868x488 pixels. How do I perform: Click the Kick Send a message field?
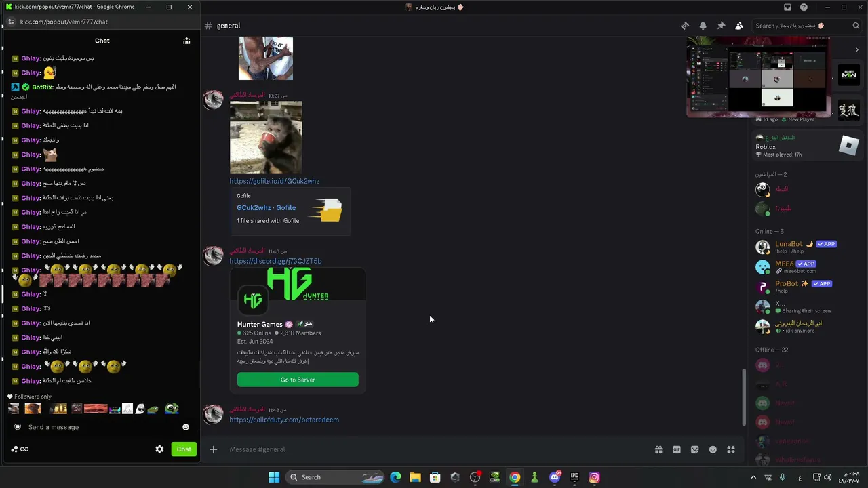[x=102, y=427]
